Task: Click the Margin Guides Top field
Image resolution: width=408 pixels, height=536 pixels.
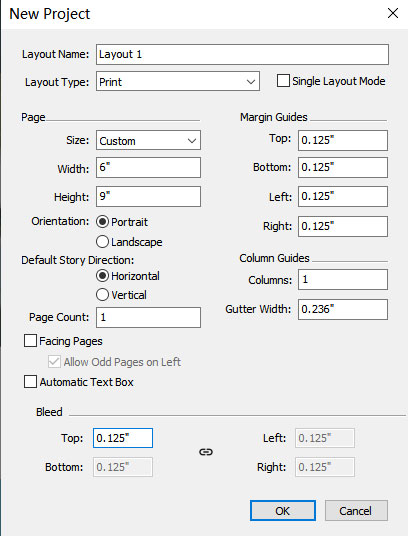Action: tap(343, 140)
